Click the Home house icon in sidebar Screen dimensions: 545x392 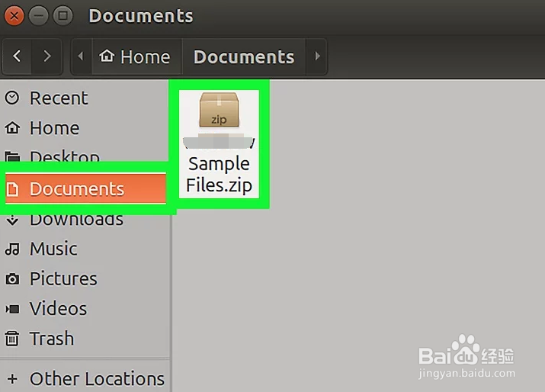(x=12, y=128)
